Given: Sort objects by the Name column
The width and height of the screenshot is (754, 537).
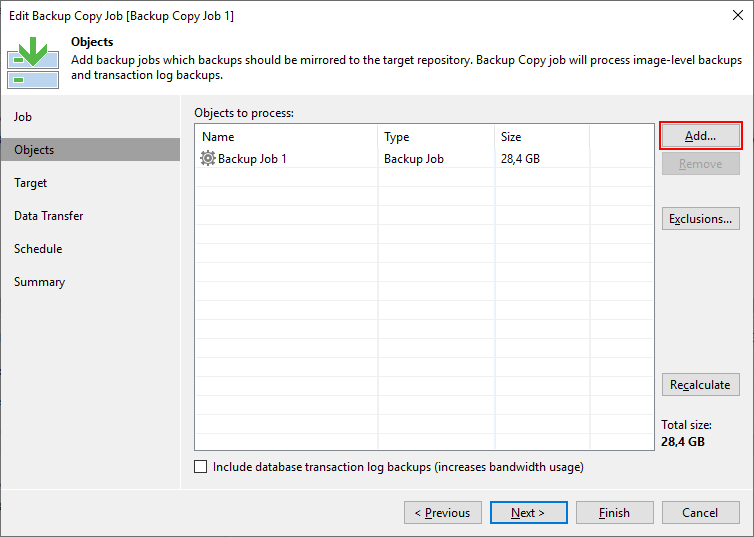Looking at the screenshot, I should (287, 137).
